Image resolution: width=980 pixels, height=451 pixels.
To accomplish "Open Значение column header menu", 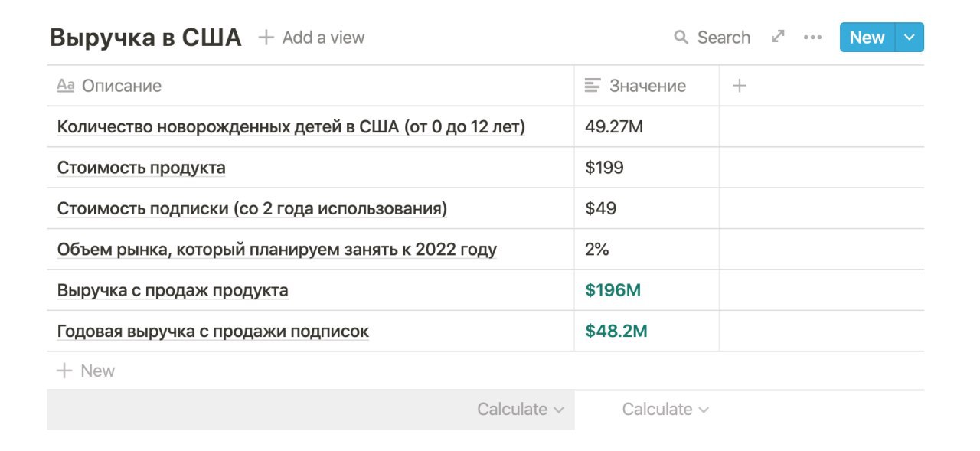I will [x=647, y=86].
